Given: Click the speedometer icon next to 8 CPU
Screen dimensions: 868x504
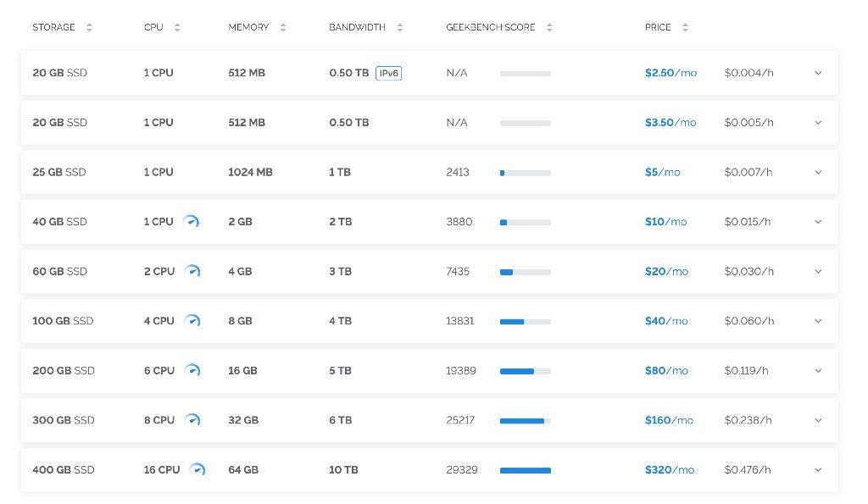Looking at the screenshot, I should (x=193, y=420).
